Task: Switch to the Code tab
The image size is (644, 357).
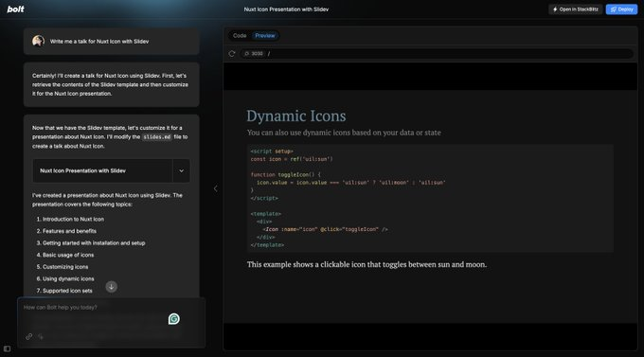Action: [240, 36]
